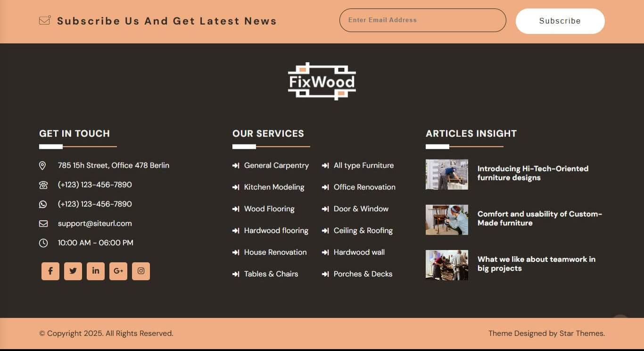This screenshot has width=644, height=351.
Task: Open the Google Plus social icon
Action: 118,271
